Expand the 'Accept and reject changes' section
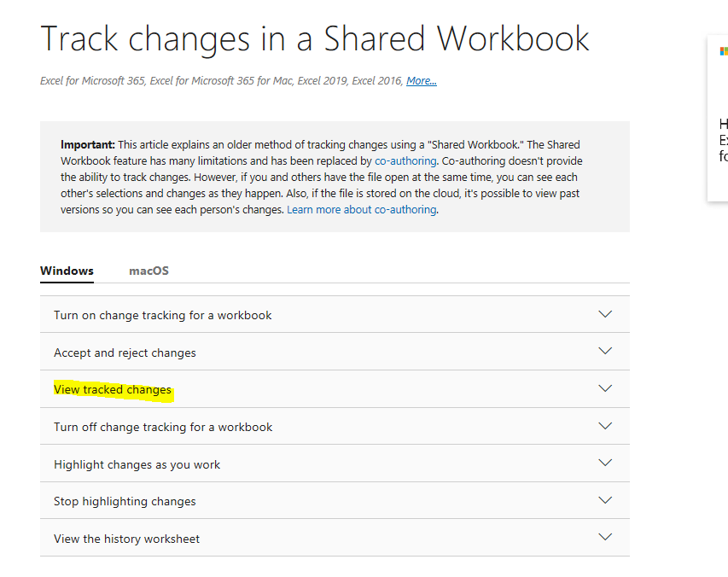This screenshot has width=728, height=577. point(125,353)
